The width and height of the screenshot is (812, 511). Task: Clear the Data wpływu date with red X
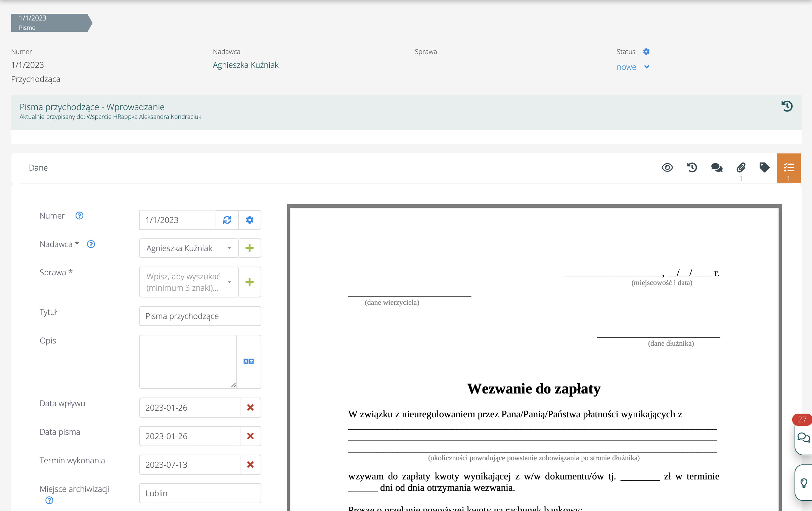point(250,408)
